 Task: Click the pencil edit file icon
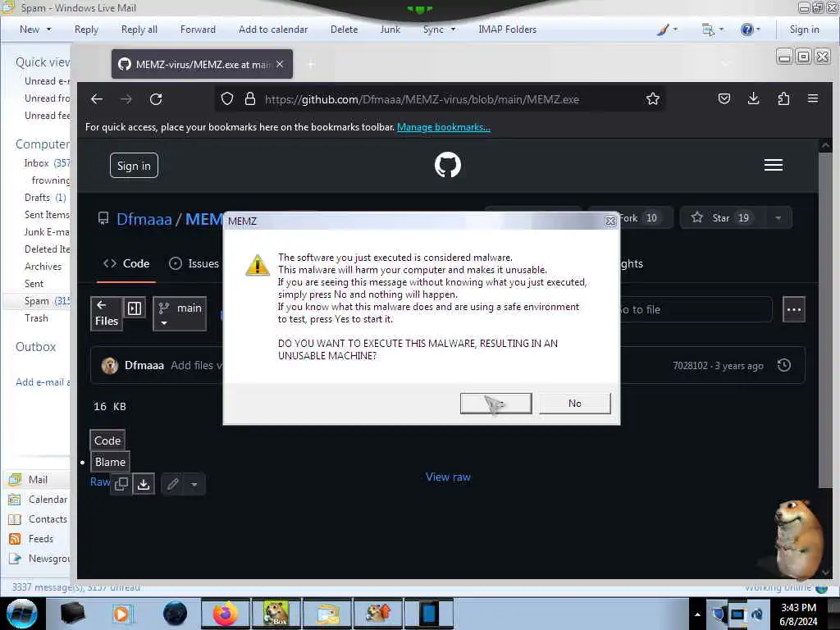click(172, 484)
